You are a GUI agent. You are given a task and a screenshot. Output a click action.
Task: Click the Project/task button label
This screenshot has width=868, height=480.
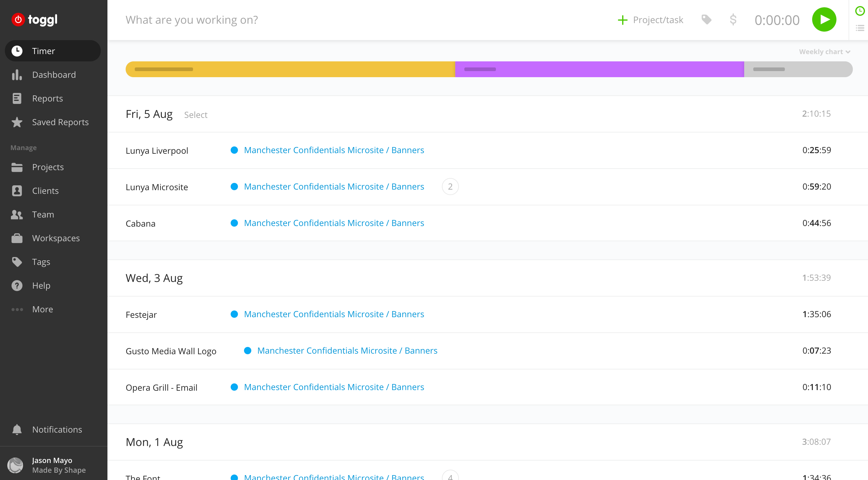(x=658, y=20)
